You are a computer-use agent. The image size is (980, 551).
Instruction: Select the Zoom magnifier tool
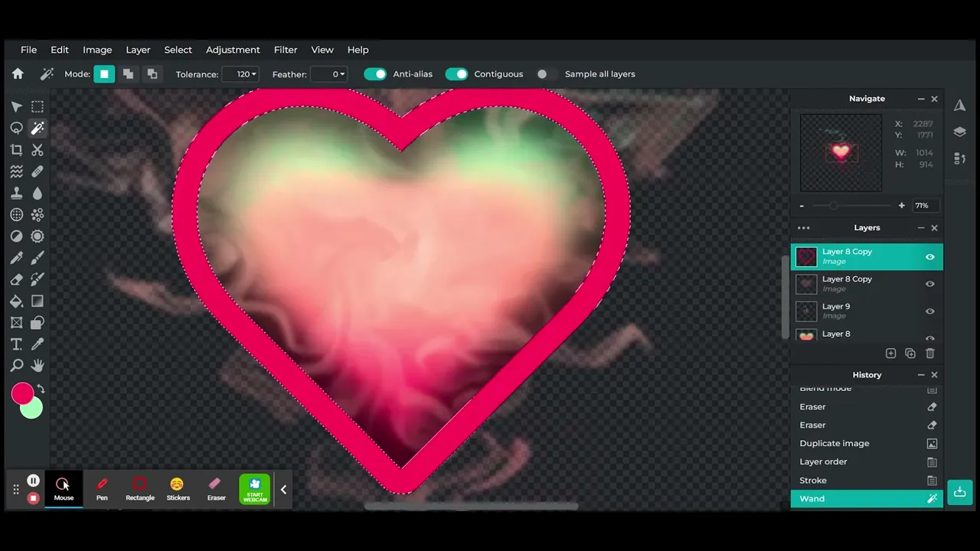pyautogui.click(x=16, y=366)
